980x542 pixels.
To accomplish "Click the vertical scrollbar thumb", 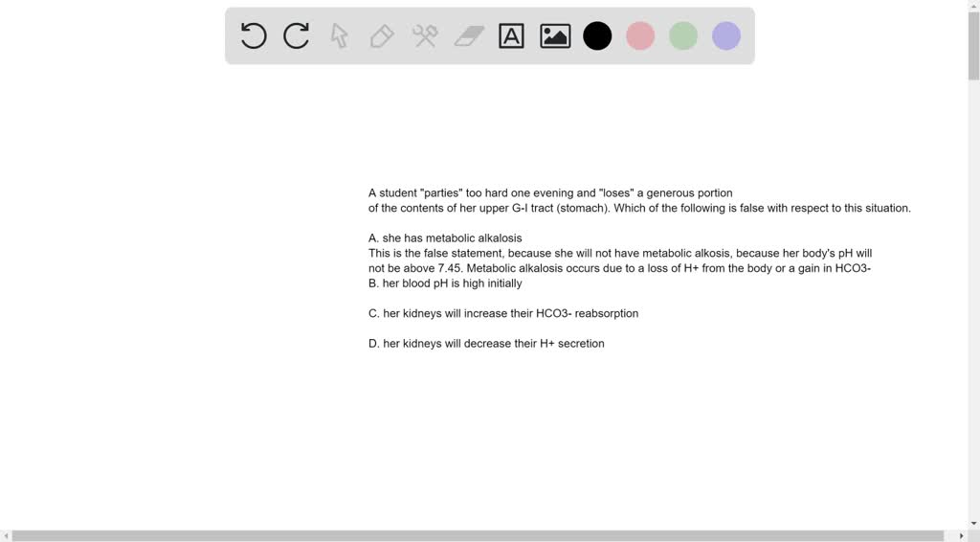I will point(973,45).
